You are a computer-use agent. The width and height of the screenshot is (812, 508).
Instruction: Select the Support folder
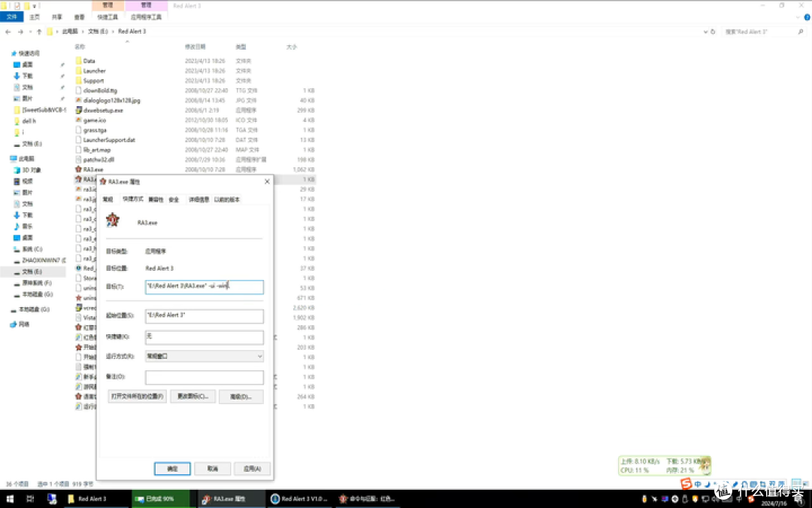(93, 81)
